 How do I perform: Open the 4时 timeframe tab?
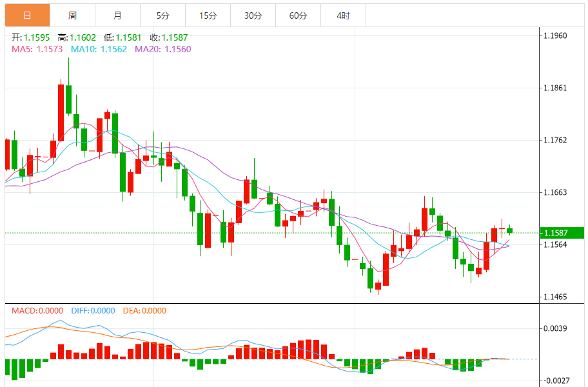pos(343,15)
